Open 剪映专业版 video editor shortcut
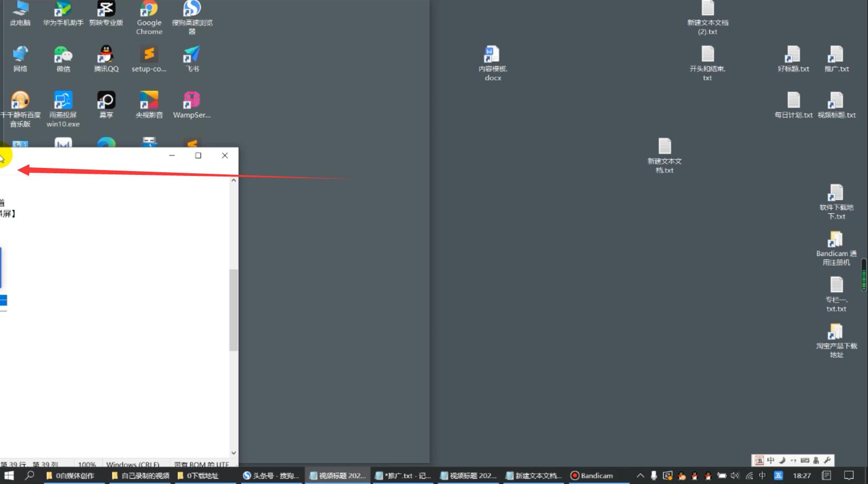This screenshot has height=484, width=868. (106, 13)
